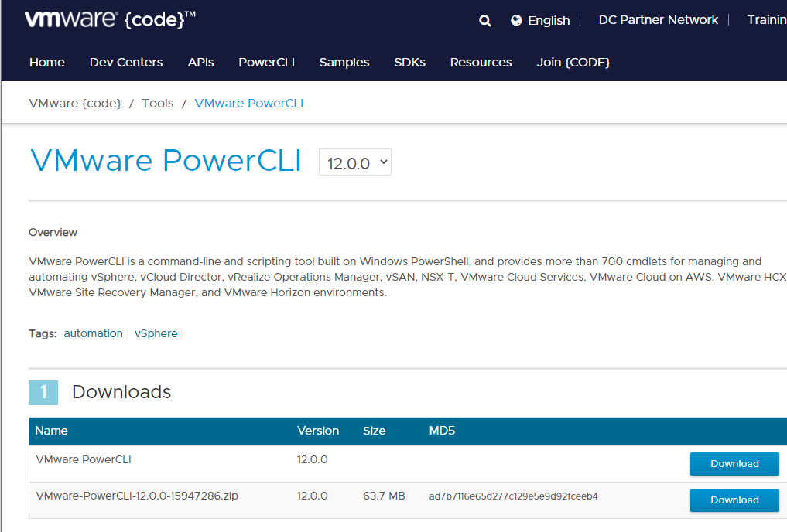
Task: Click the globe language icon
Action: coord(516,21)
